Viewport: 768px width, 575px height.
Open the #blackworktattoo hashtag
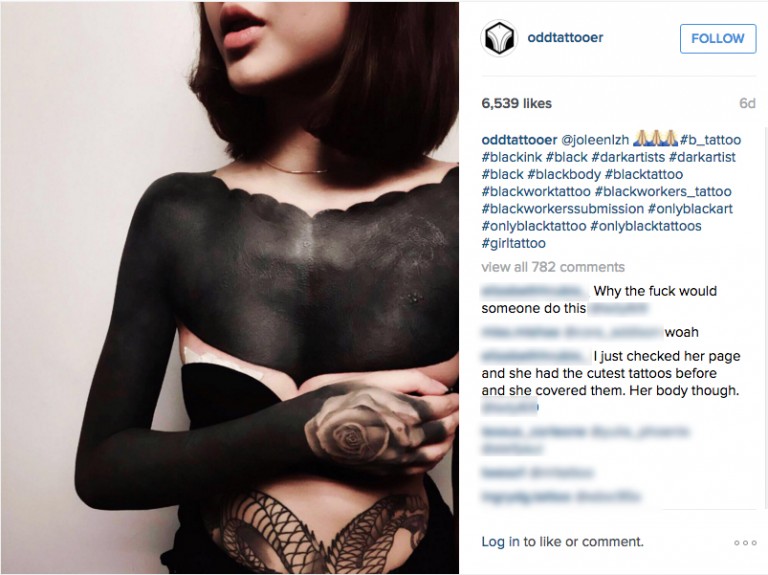click(536, 192)
